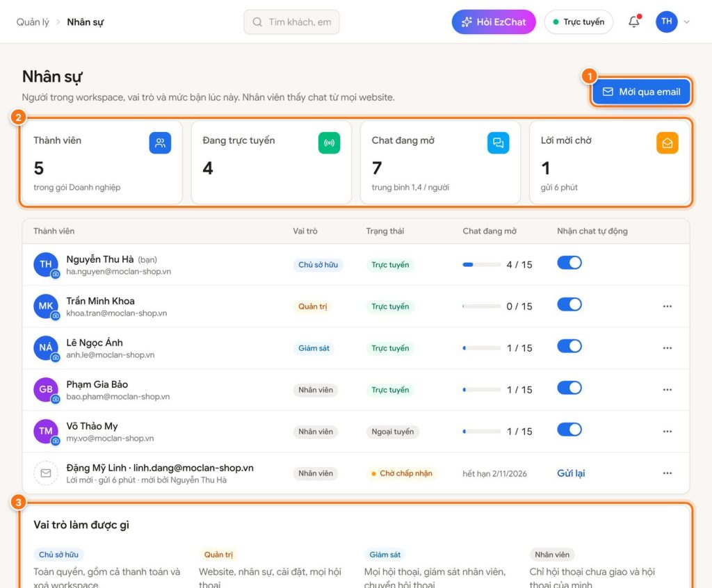Viewport: 712px width, 588px height.
Task: Click the Ngoại tuyến status of Võ Thảo My
Action: pos(393,432)
